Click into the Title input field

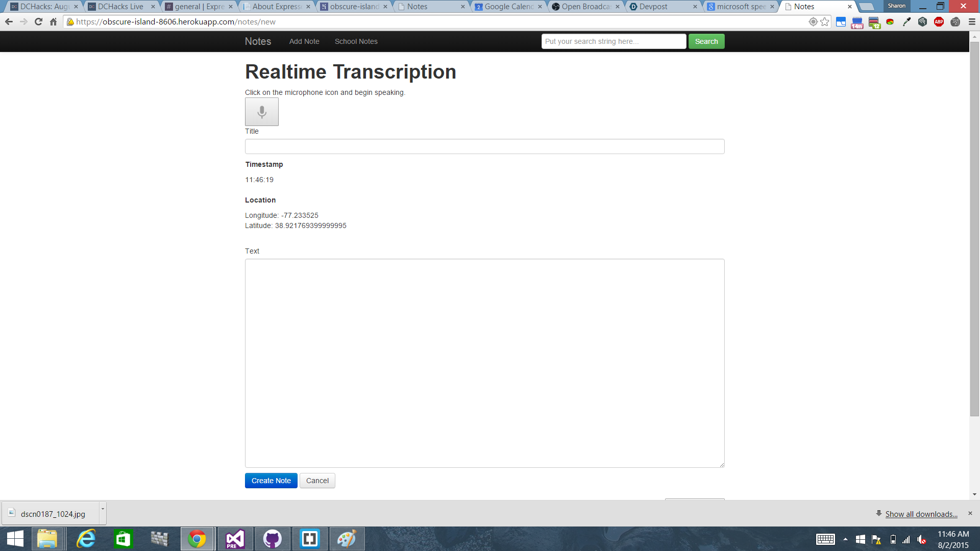[484, 146]
